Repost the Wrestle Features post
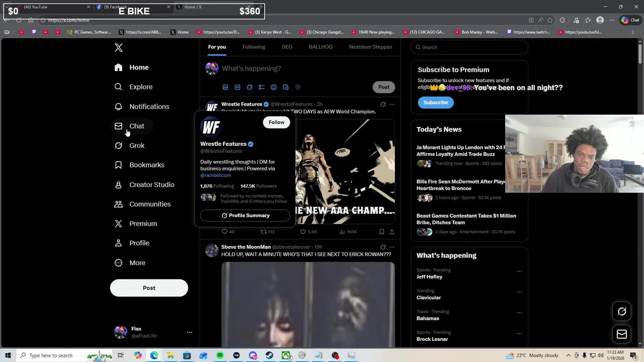Viewport: 644px width, 362px height. (267, 232)
